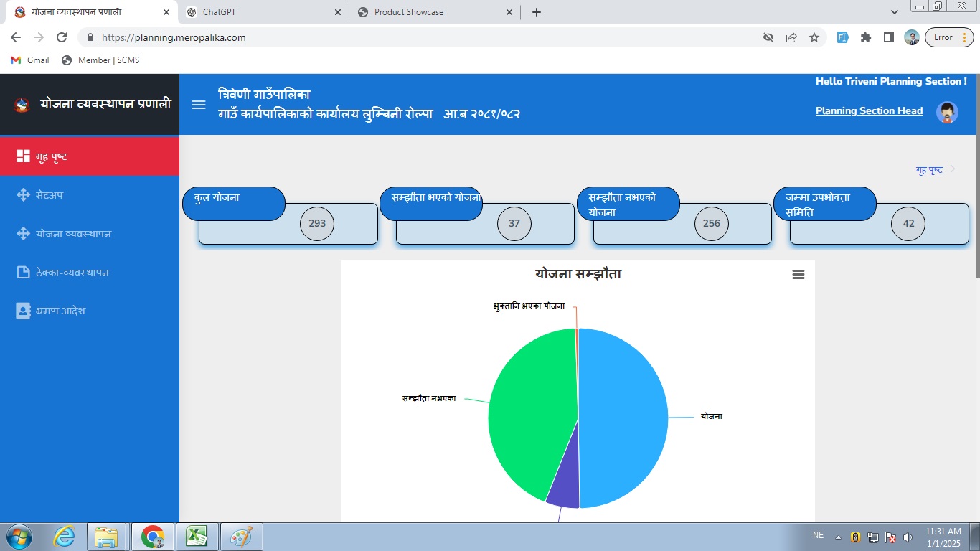Viewport: 980px width, 551px height.
Task: Open a new browser tab
Action: point(536,12)
